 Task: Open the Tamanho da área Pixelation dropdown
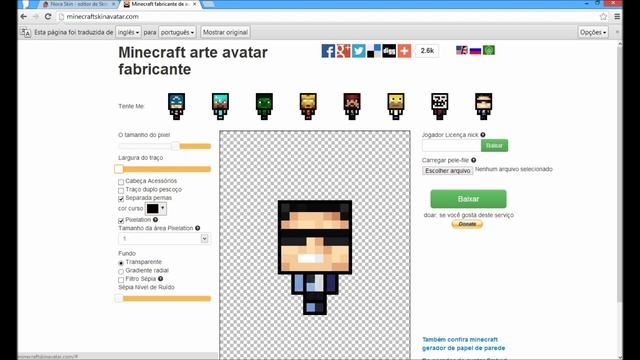point(164,238)
